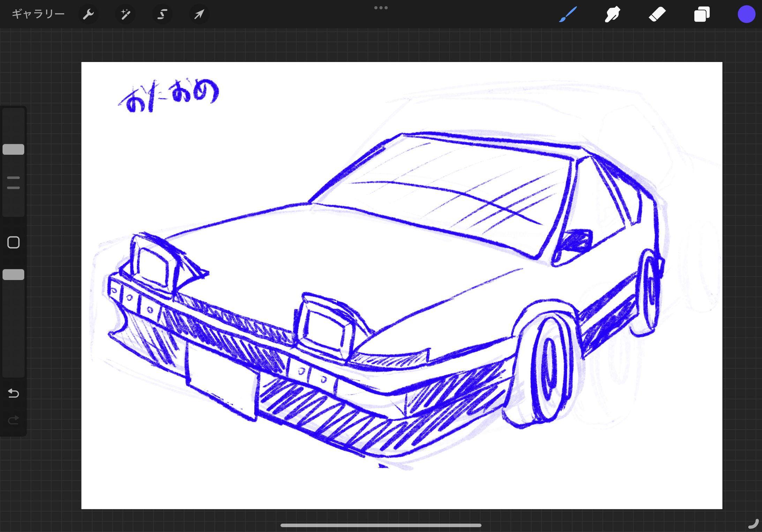Open the Layers panel
762x532 pixels.
[x=701, y=14]
